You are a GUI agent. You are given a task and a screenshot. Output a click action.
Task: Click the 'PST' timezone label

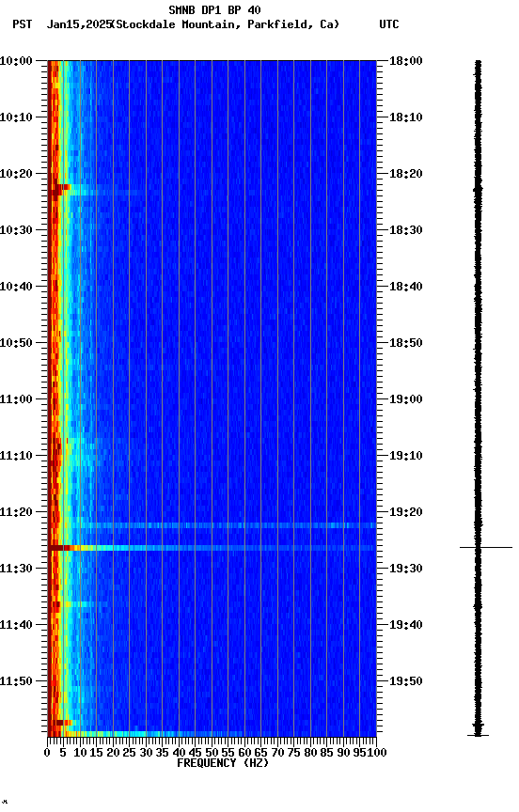[x=23, y=24]
